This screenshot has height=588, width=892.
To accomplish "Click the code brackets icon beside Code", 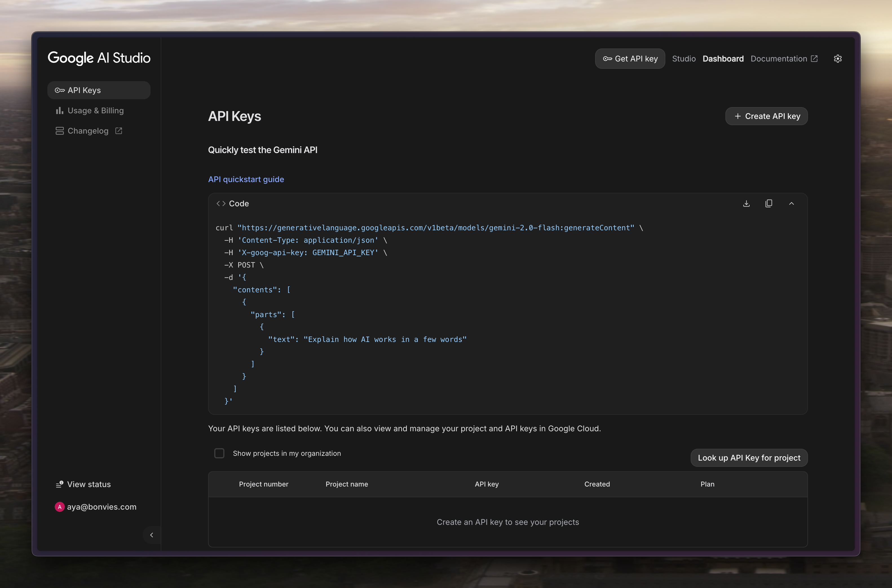I will click(x=221, y=203).
